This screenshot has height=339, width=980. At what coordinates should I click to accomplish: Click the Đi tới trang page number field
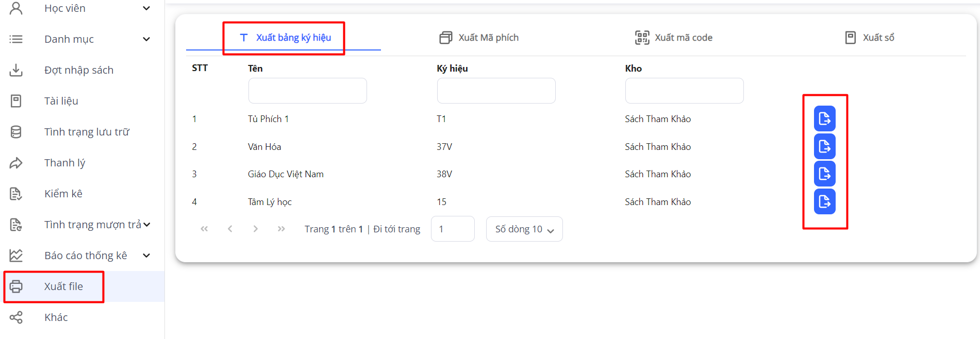(452, 229)
